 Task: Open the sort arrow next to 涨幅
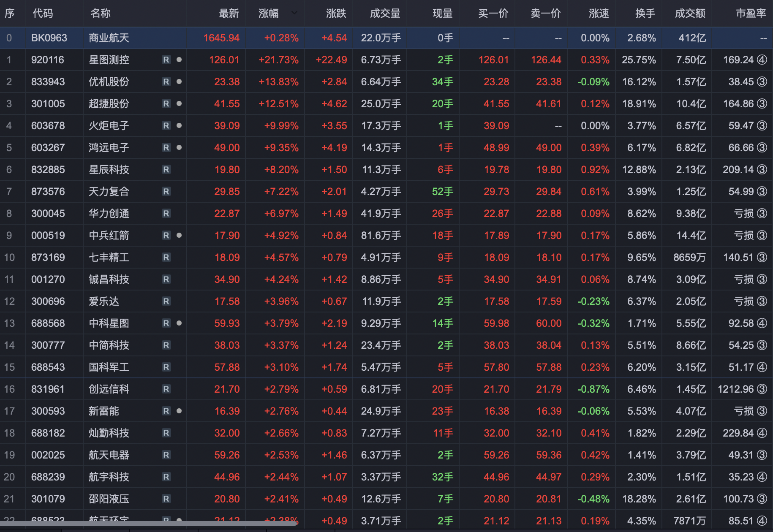pos(294,14)
